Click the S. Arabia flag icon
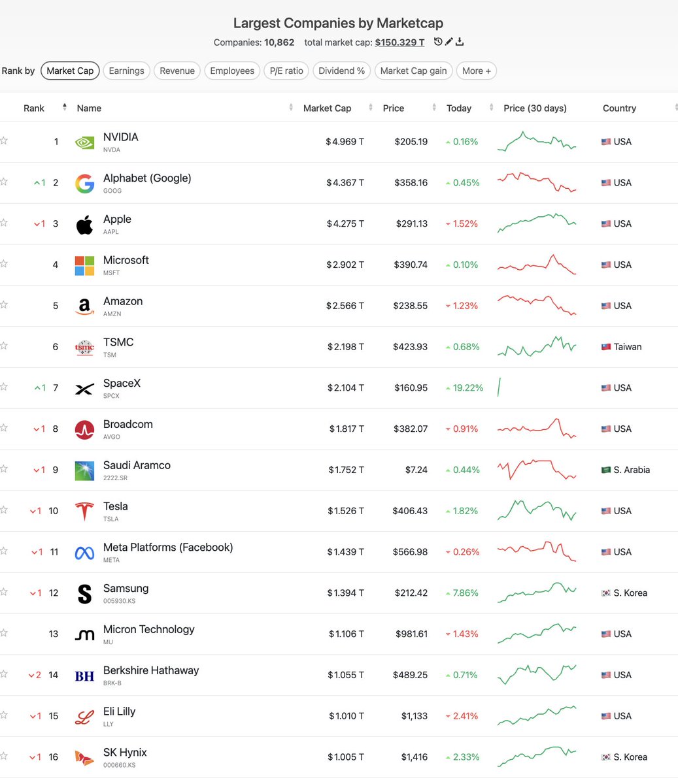The image size is (678, 784). click(606, 470)
